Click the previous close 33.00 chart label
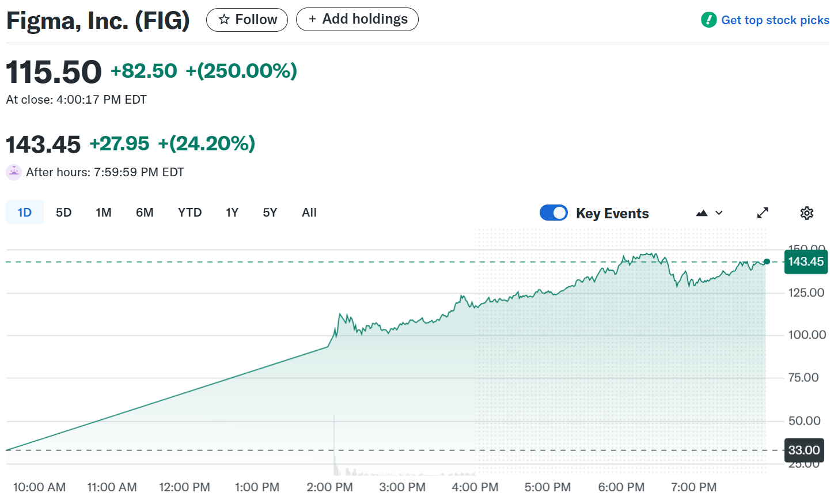The image size is (834, 504). click(x=804, y=450)
